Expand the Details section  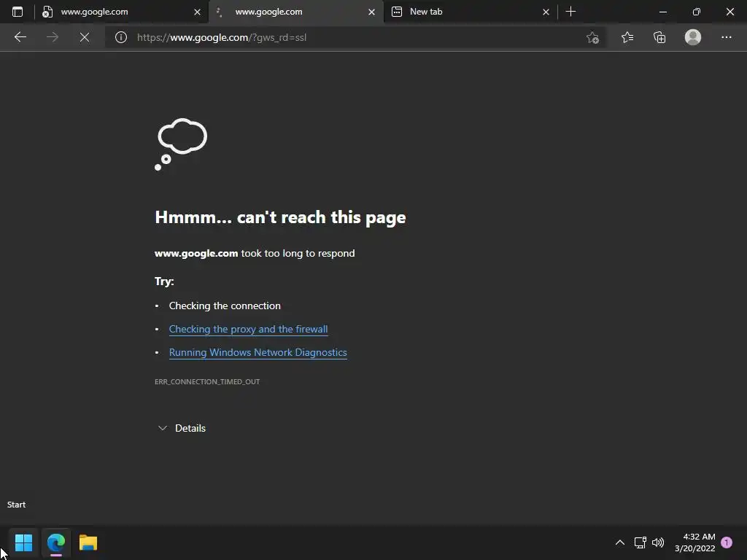click(x=182, y=428)
